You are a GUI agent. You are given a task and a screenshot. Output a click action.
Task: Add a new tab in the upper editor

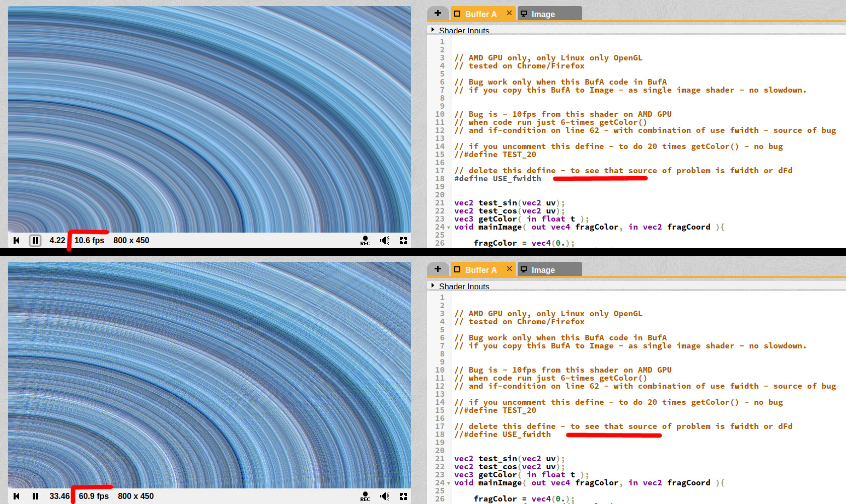438,14
